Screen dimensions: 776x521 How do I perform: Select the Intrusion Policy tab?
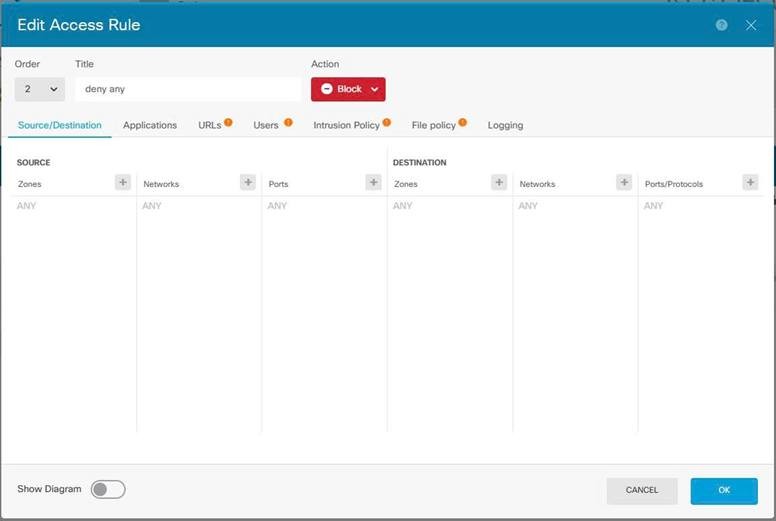346,125
